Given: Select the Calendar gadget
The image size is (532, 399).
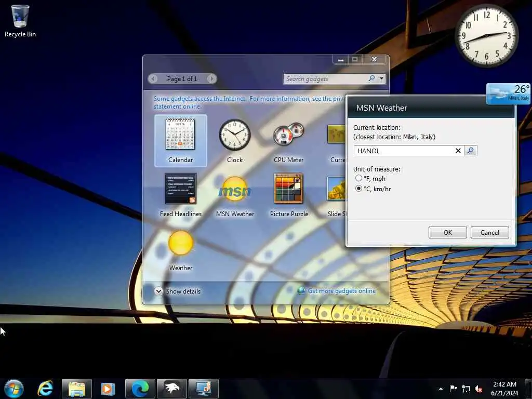Looking at the screenshot, I should click(180, 140).
